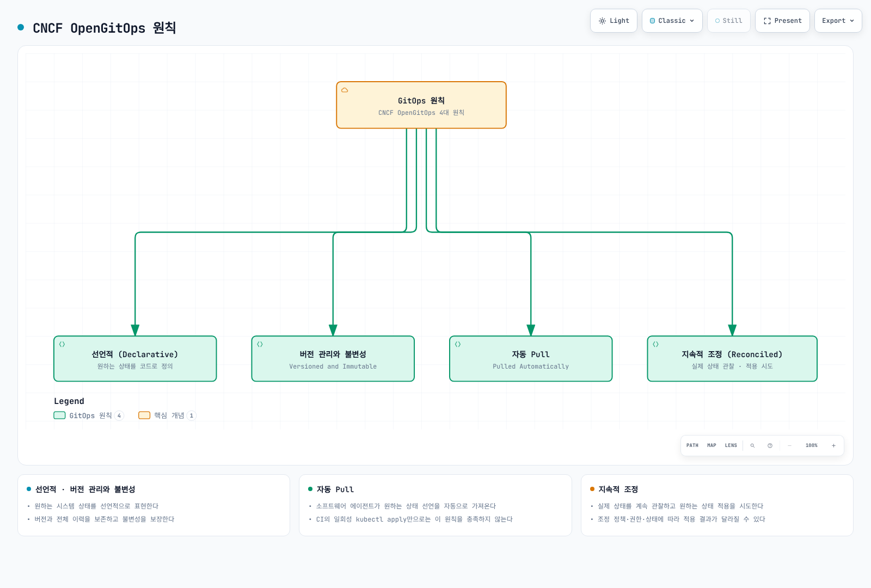Switch to MAP view mode
This screenshot has height=588, width=871.
coord(711,445)
